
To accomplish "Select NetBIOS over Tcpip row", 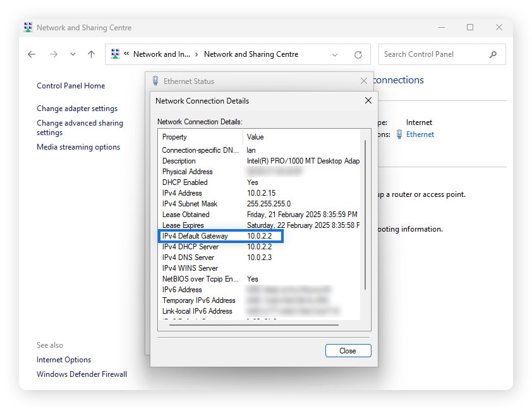I will (x=259, y=279).
